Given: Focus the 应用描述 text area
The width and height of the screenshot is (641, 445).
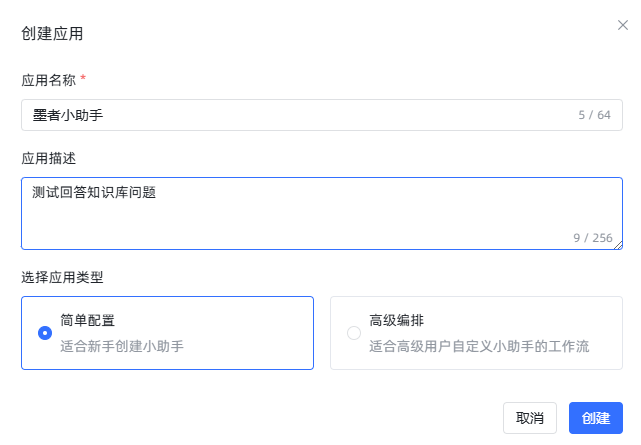Looking at the screenshot, I should tap(322, 213).
